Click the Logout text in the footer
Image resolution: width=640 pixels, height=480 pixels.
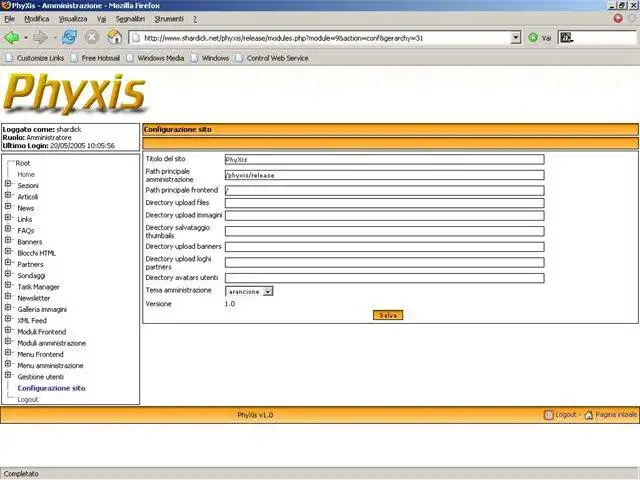coord(566,415)
